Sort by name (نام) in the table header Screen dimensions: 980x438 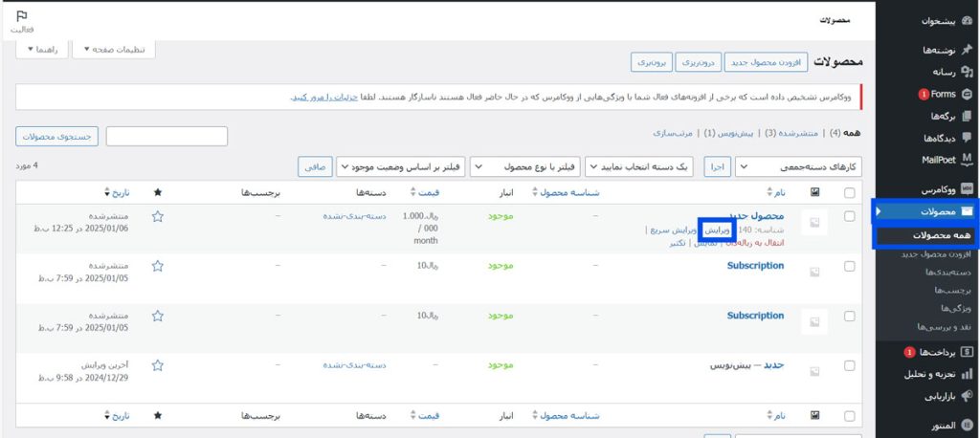point(776,192)
